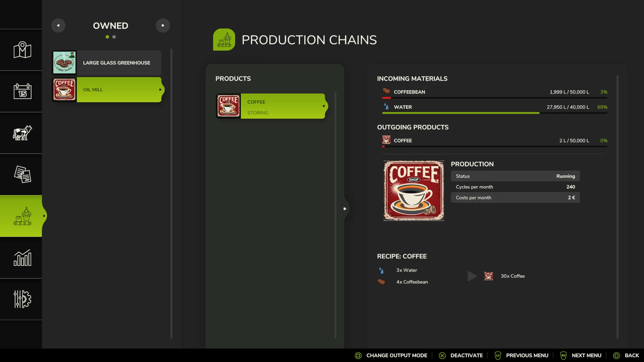Click the green Production Chains header icon

(224, 40)
